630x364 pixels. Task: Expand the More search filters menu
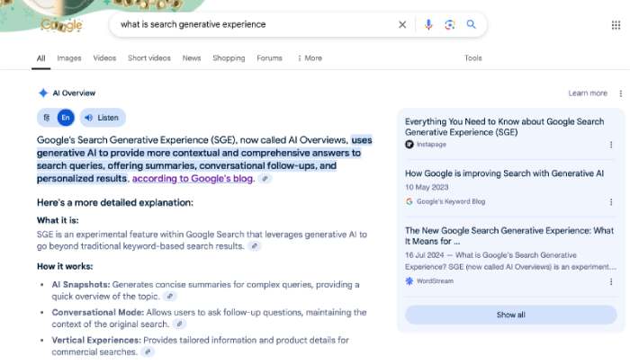pyautogui.click(x=310, y=58)
